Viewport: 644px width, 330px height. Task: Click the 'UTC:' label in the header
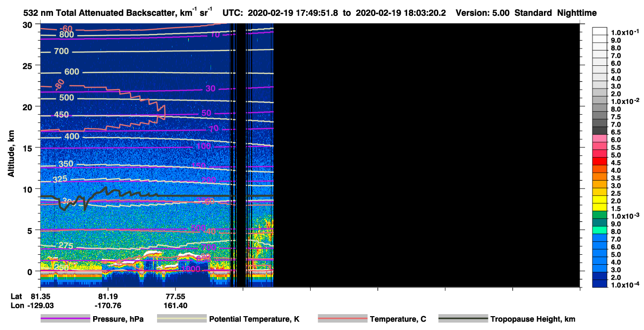point(232,13)
